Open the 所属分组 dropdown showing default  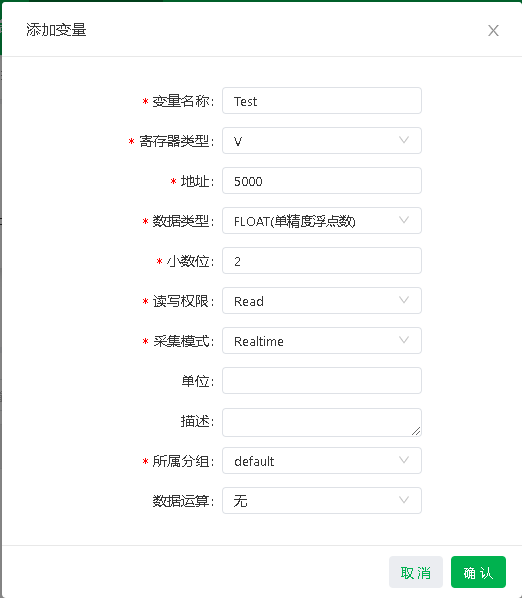click(x=322, y=461)
